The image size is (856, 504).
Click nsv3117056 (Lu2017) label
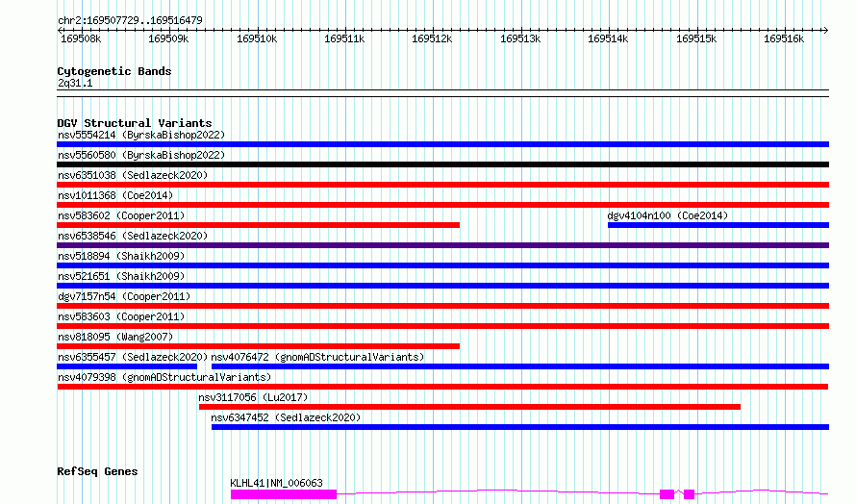click(253, 397)
